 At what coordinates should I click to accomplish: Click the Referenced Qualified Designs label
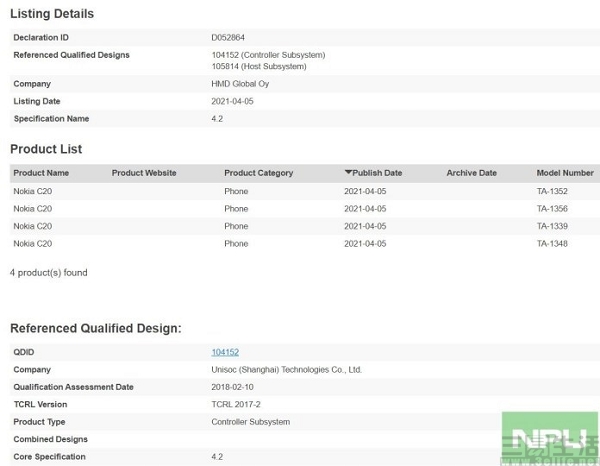[72, 55]
